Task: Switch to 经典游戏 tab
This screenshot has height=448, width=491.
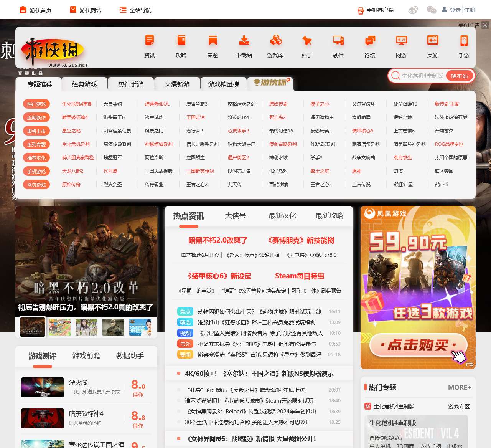Action: tap(84, 84)
